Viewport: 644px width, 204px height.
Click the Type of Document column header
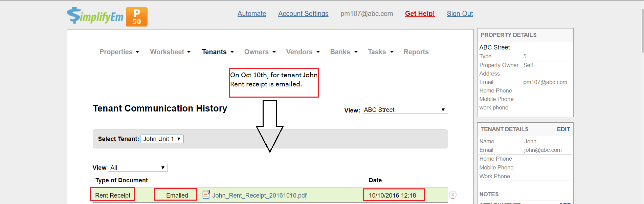pos(121,180)
